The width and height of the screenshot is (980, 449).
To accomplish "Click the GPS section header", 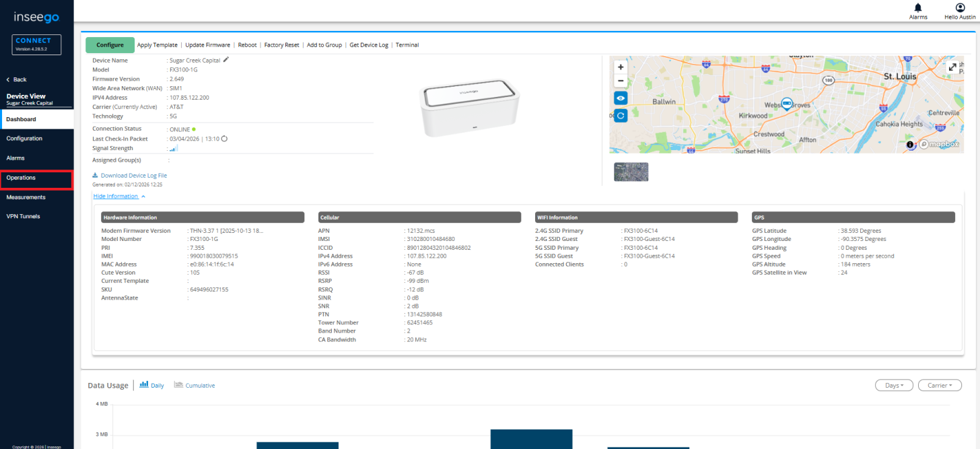I will (x=853, y=217).
